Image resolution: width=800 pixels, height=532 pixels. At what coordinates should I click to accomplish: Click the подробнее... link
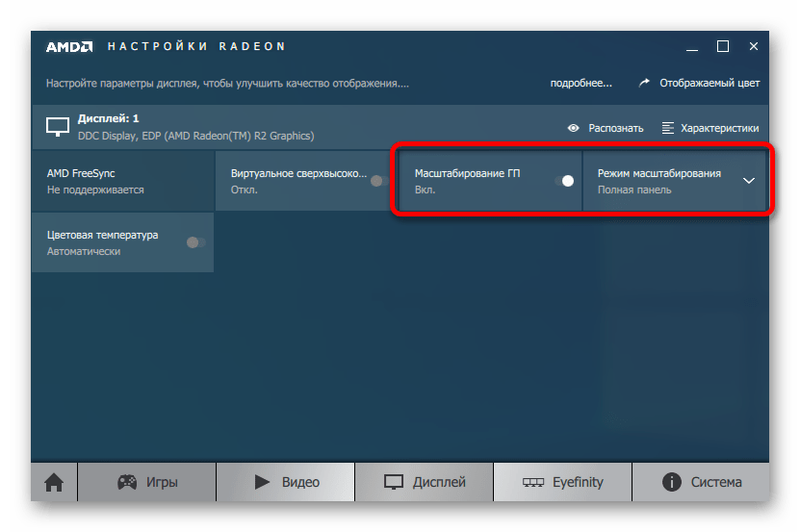pos(581,84)
